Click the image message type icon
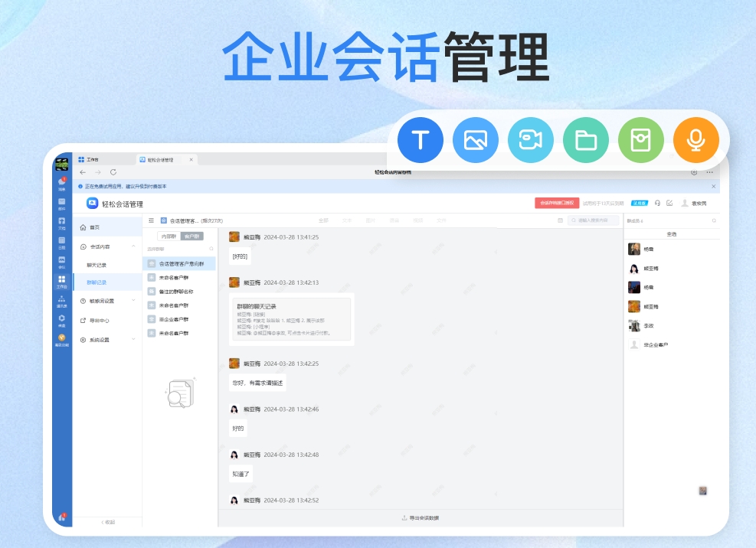The image size is (756, 548). pos(475,140)
